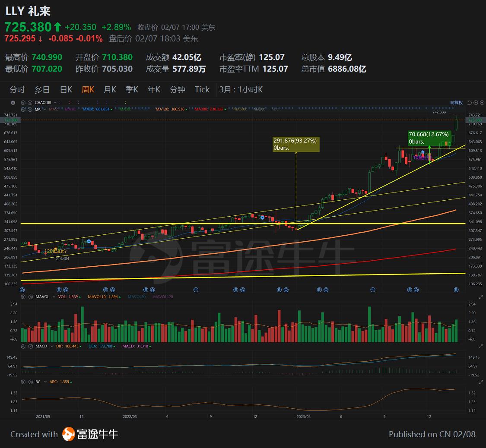The height and width of the screenshot is (448, 486).
Task: Open RC indicator settings gear
Action: (23, 382)
